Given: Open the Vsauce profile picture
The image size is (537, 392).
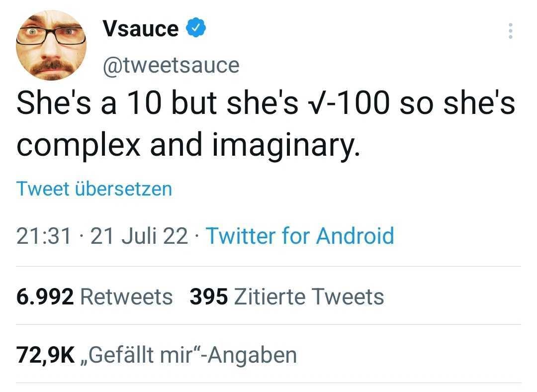Looking at the screenshot, I should coord(51,45).
